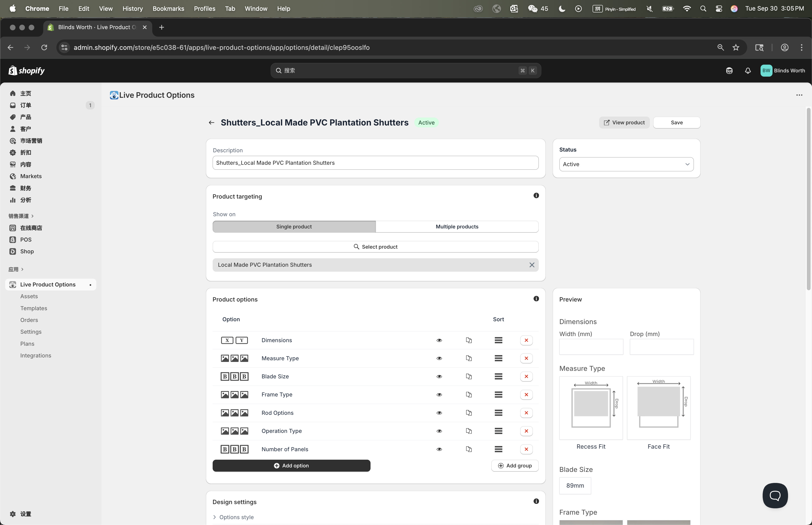The height and width of the screenshot is (525, 812).
Task: Open the Status Active dropdown
Action: [x=626, y=164]
